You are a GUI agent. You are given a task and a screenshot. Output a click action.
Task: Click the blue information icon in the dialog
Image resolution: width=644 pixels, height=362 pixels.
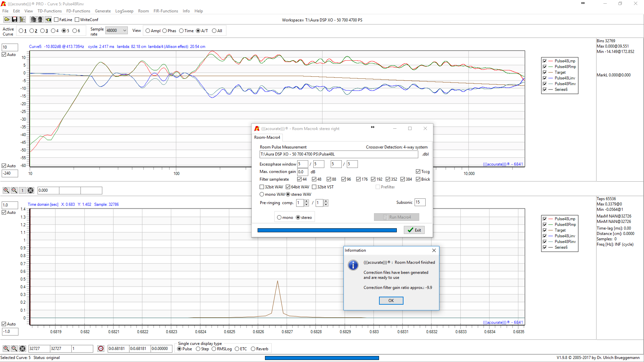(x=353, y=265)
